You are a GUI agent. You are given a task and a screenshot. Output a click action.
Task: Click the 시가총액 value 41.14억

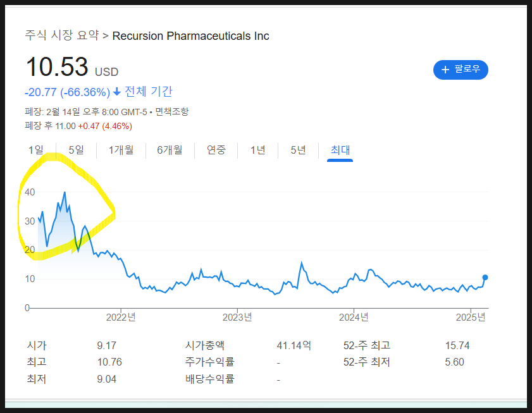click(x=294, y=345)
